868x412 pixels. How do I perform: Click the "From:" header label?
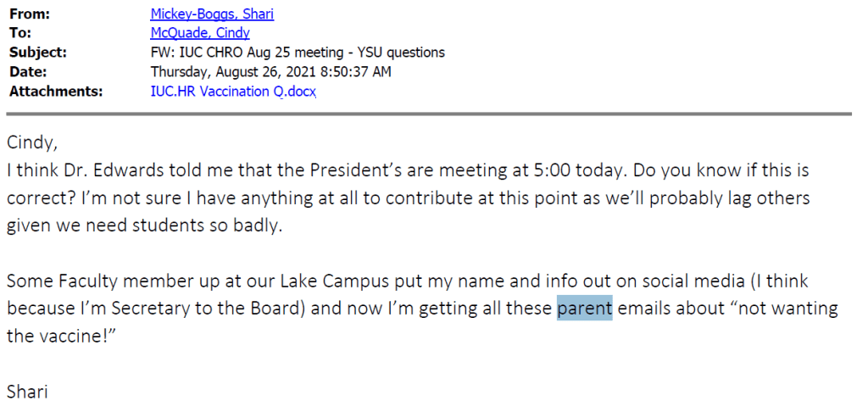31,14
